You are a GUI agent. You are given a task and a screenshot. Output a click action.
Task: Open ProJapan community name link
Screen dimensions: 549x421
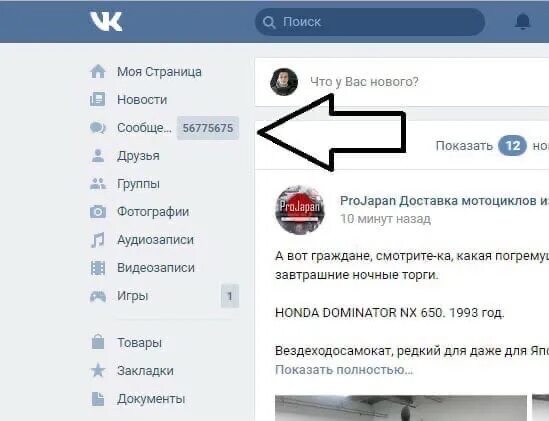click(444, 201)
